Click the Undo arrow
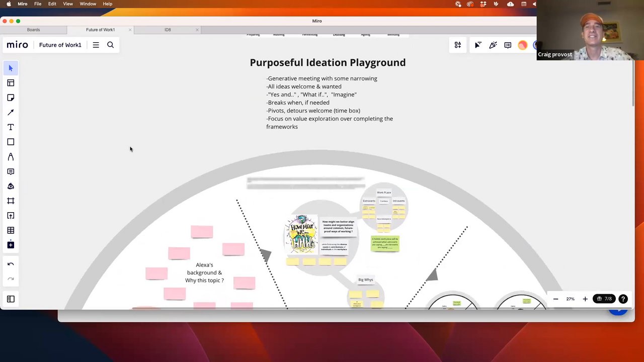 coord(11,264)
